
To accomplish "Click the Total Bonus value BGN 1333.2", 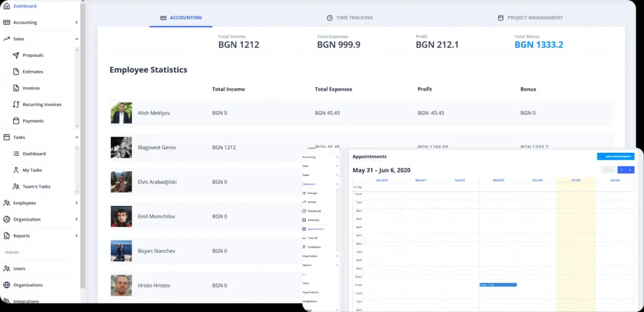I will 539,45.
